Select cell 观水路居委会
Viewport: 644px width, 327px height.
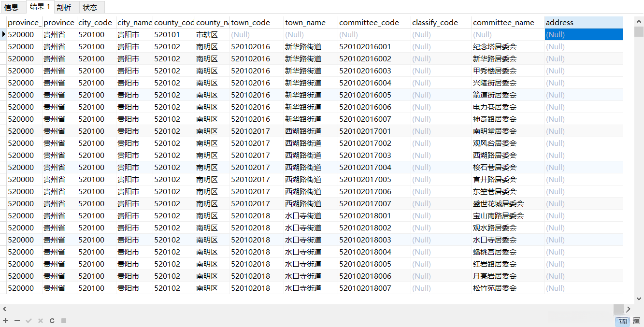(508, 227)
